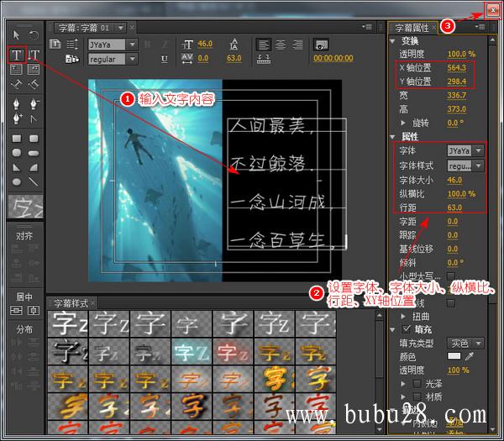504x441 pixels.
Task: Apply first white style thumbnail in 字幕样式
Action: pyautogui.click(x=67, y=323)
